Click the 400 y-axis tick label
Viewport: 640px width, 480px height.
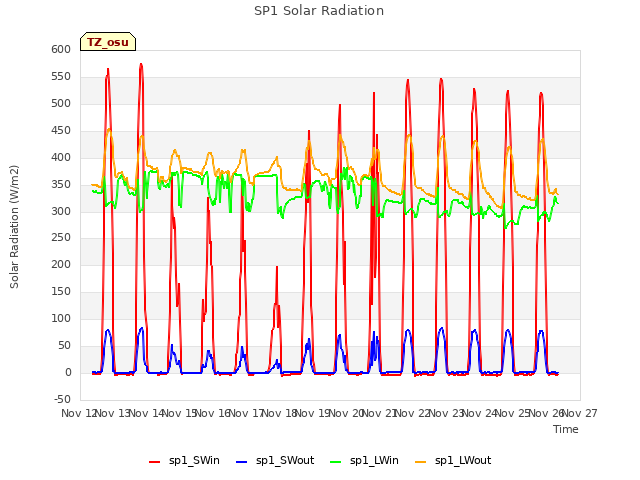click(61, 157)
